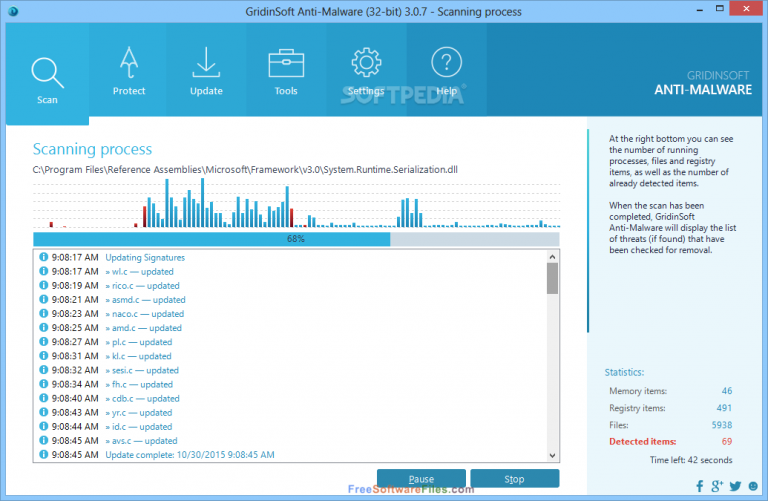The height and width of the screenshot is (501, 768).
Task: Stop the scanning process
Action: click(x=514, y=478)
